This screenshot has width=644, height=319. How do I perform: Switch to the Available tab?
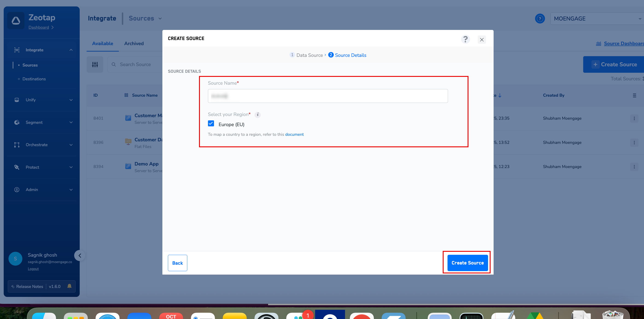pyautogui.click(x=102, y=44)
